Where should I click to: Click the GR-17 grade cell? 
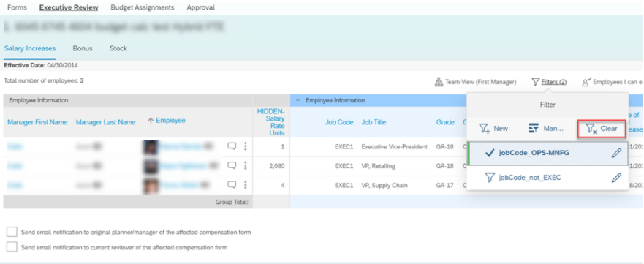click(445, 185)
